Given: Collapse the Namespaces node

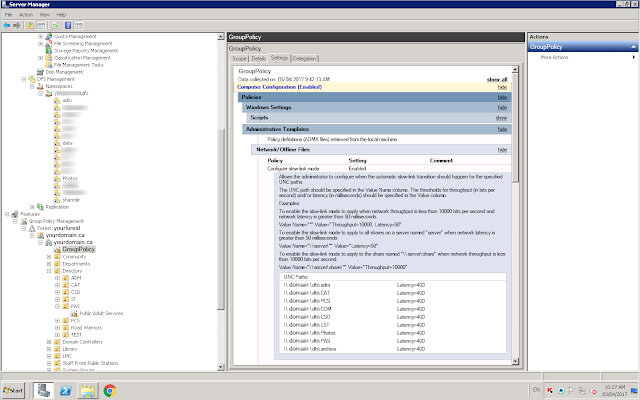Looking at the screenshot, I should tap(32, 86).
